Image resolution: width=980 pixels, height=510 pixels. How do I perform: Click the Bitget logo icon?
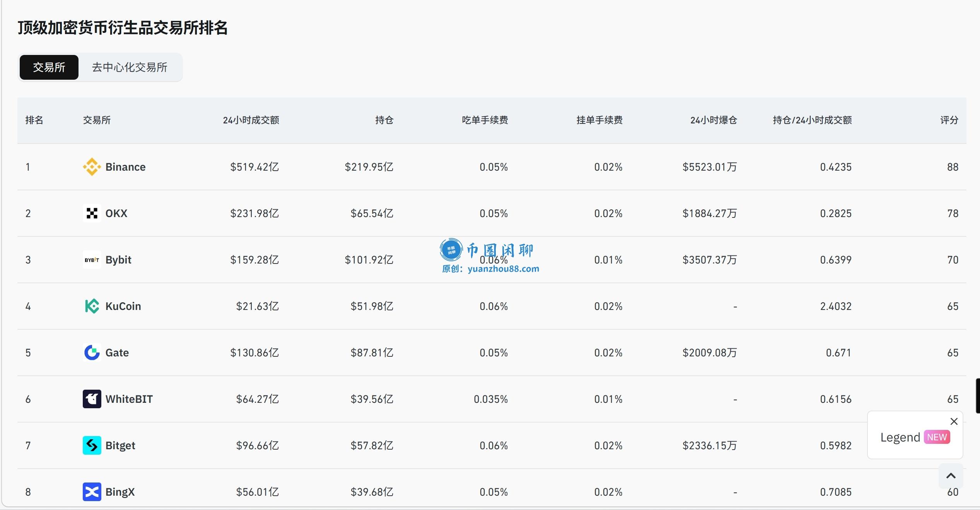click(x=92, y=445)
